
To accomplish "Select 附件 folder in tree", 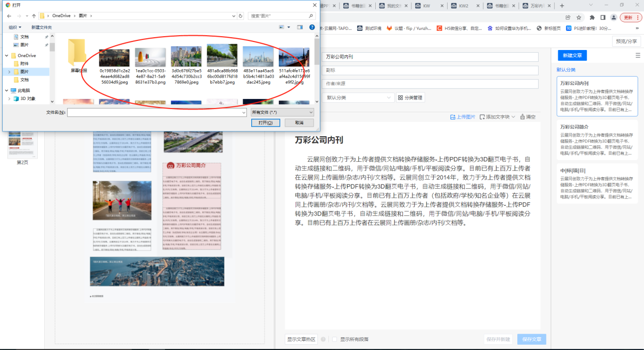I will coord(24,63).
